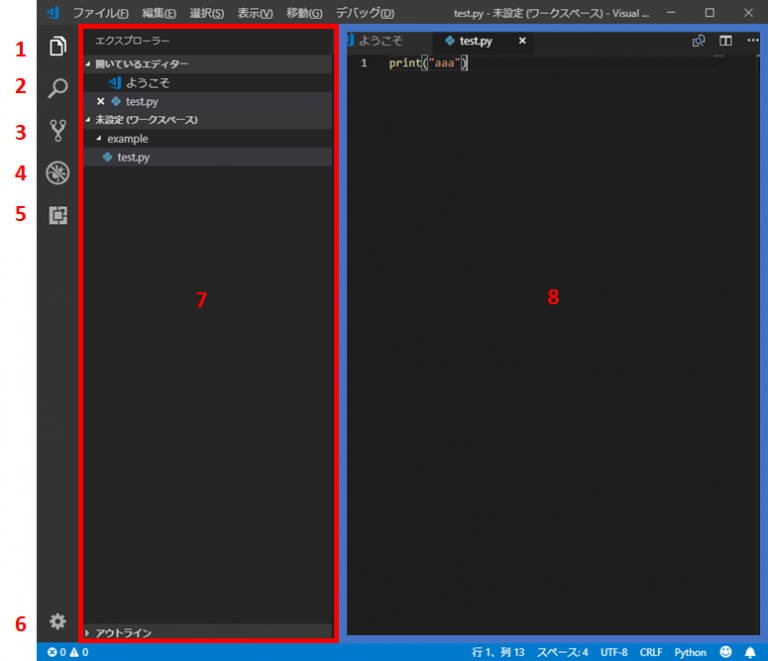This screenshot has width=768, height=661.
Task: Open the 編集(E) menu
Action: [x=159, y=13]
